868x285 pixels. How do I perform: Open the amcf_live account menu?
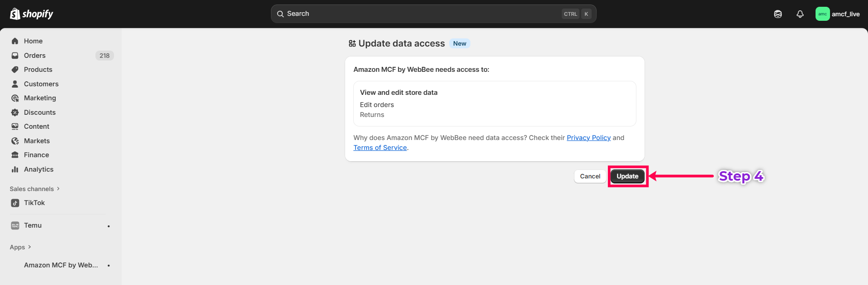(x=838, y=14)
